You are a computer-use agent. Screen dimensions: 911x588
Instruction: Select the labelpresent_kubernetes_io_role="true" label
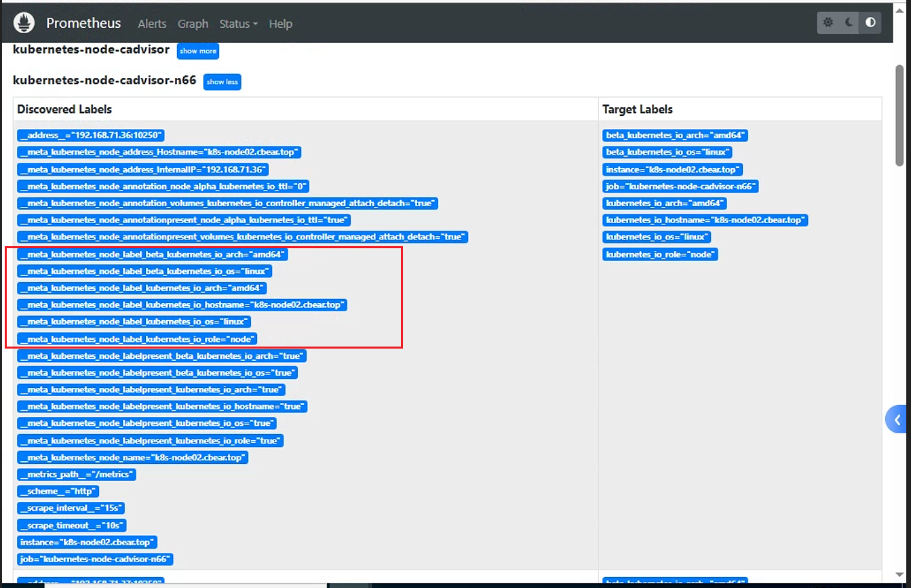150,441
